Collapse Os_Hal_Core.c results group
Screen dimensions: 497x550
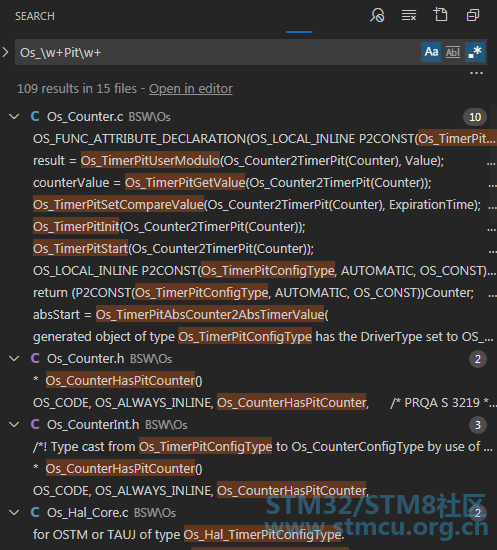tap(14, 513)
